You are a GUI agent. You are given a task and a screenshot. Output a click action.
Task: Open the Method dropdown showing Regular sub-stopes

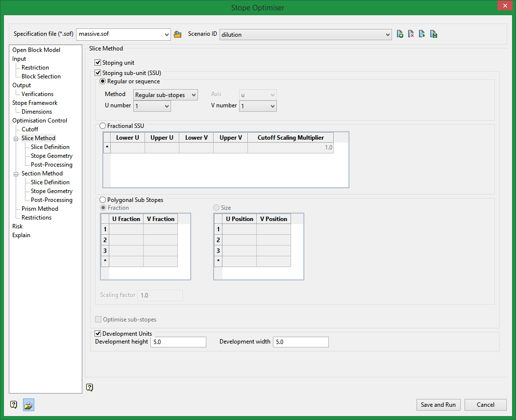[166, 95]
